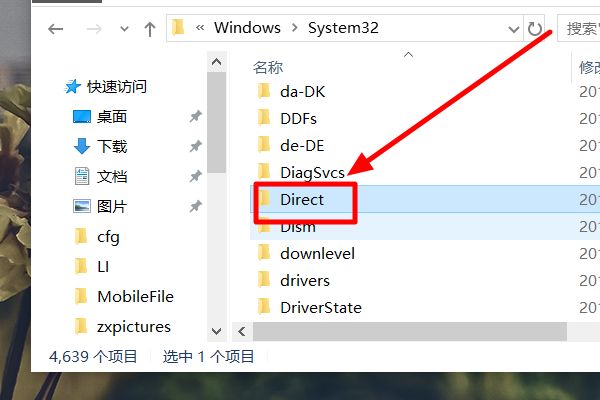Open the zxpictures folder in sidebar
Image resolution: width=600 pixels, height=400 pixels.
pos(134,327)
